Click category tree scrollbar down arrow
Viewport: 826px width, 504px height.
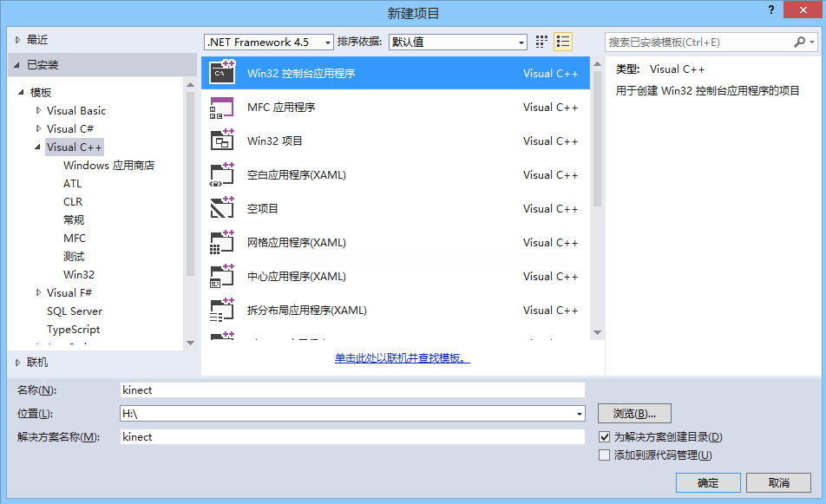(x=190, y=343)
